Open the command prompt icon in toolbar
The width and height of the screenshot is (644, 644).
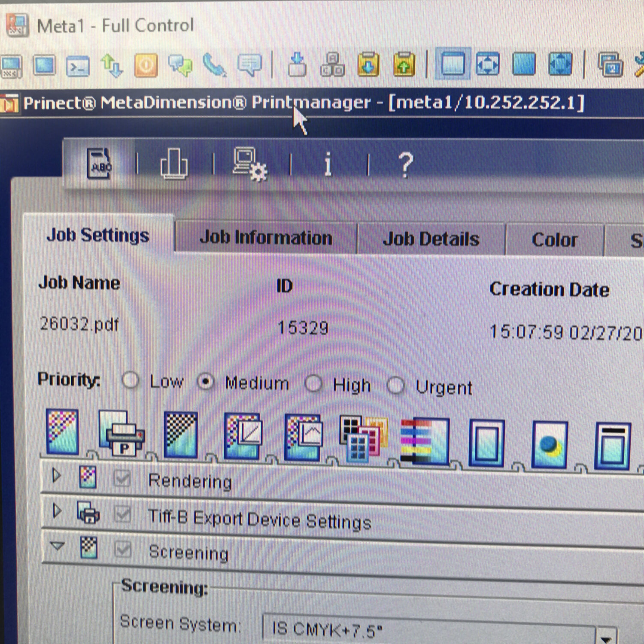click(78, 66)
